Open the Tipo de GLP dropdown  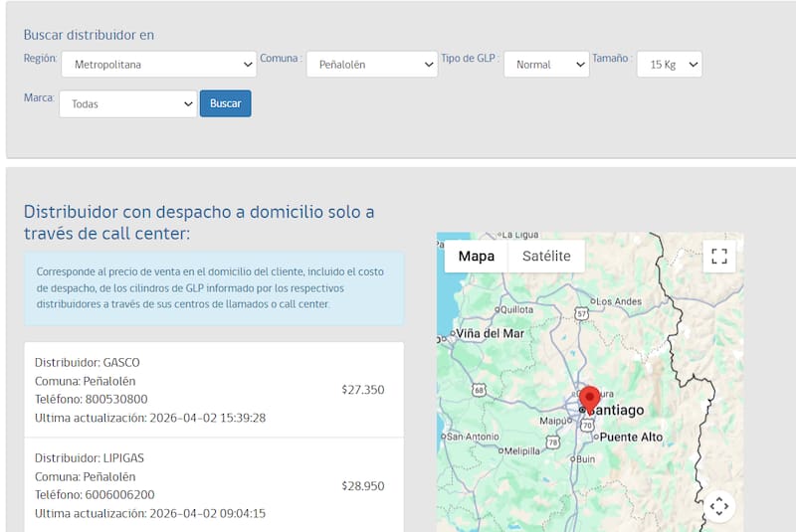click(546, 65)
